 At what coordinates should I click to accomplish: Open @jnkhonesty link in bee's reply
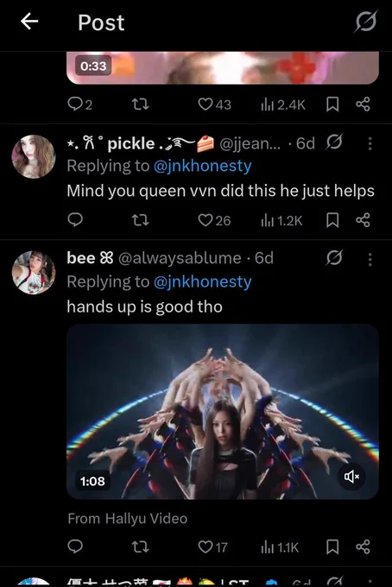203,281
